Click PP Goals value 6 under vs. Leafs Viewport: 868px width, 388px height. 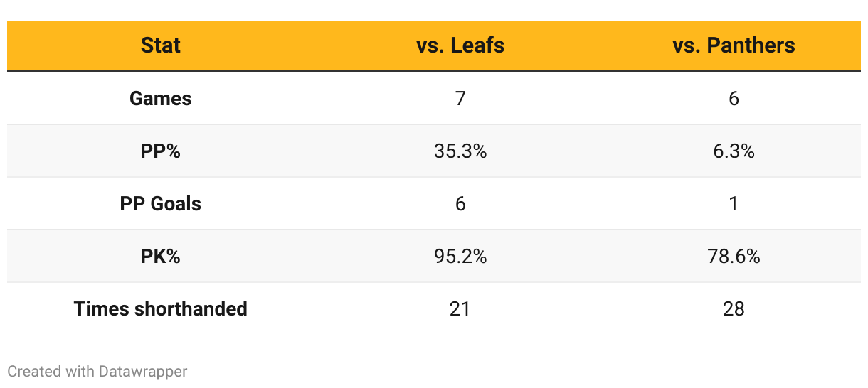point(460,203)
